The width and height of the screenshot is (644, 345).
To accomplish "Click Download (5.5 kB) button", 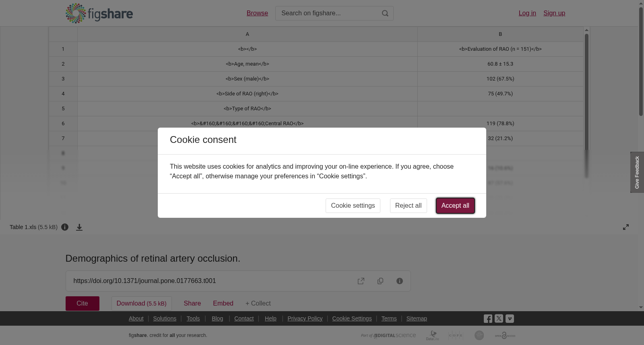I will [142, 304].
